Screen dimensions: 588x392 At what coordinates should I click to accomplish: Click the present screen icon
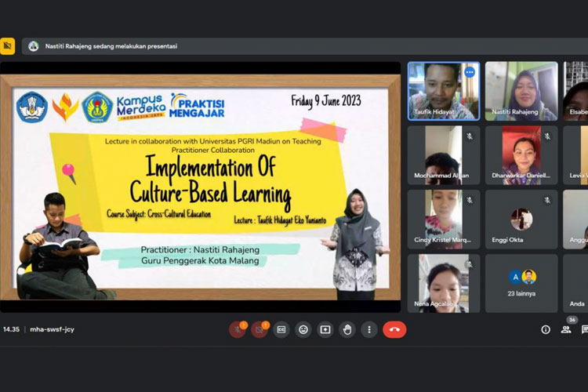(x=325, y=330)
